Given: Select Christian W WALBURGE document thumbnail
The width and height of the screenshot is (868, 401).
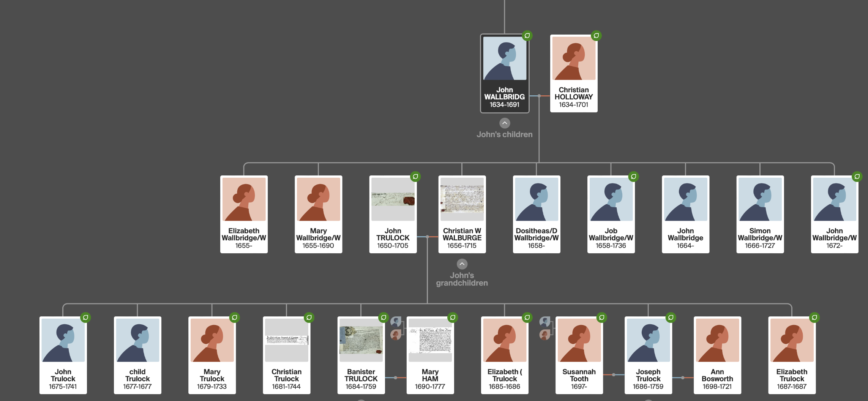Looking at the screenshot, I should (x=462, y=199).
